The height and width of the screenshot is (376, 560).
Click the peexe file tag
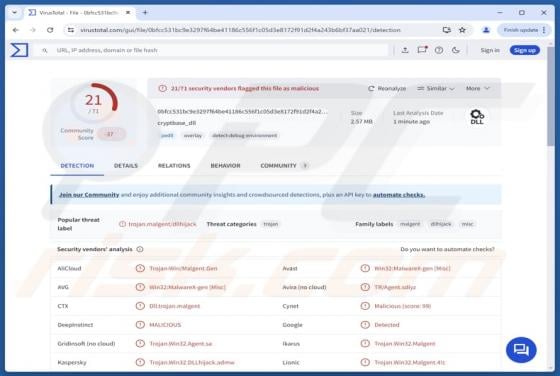point(167,135)
